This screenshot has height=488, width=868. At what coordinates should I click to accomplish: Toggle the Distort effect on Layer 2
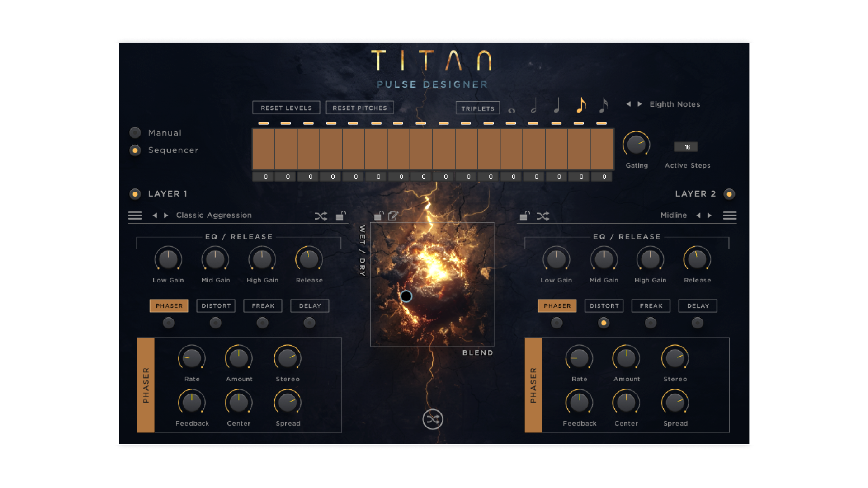tap(604, 323)
